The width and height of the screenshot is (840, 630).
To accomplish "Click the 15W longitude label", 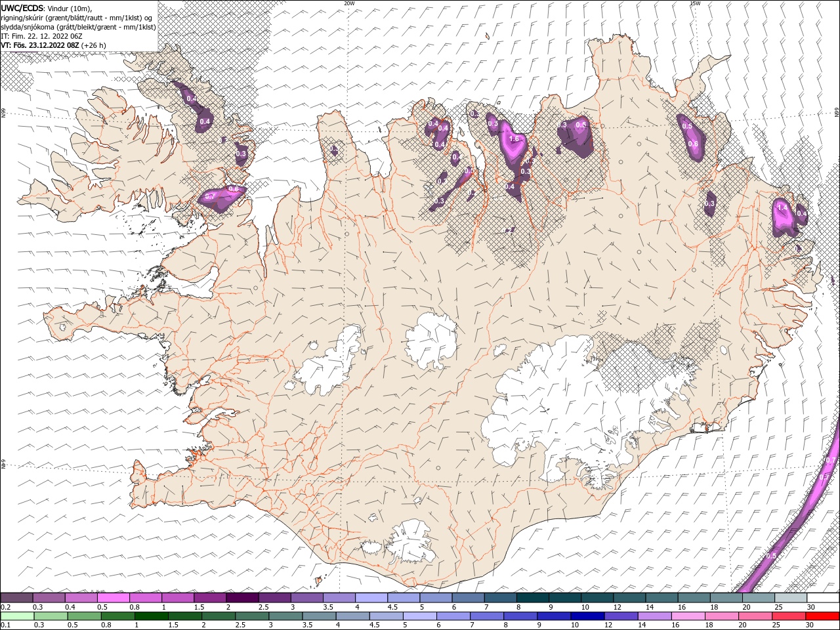I will pyautogui.click(x=695, y=3).
